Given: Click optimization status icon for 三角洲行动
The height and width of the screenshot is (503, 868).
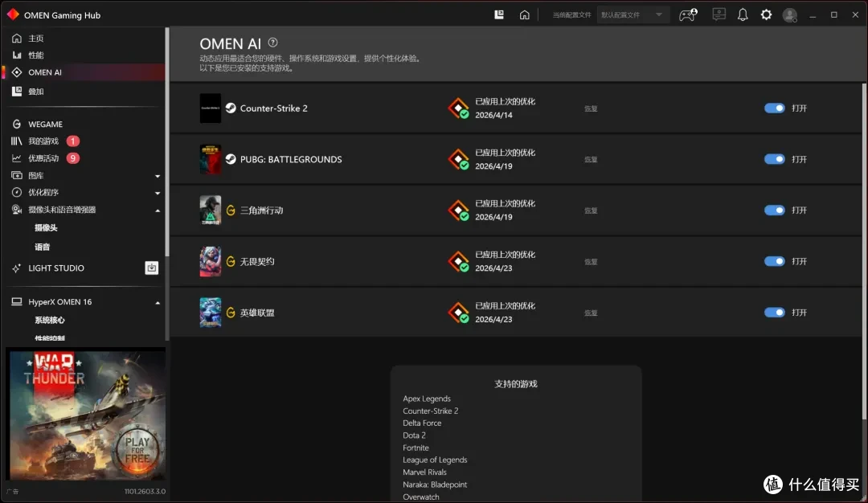Looking at the screenshot, I should (x=459, y=211).
